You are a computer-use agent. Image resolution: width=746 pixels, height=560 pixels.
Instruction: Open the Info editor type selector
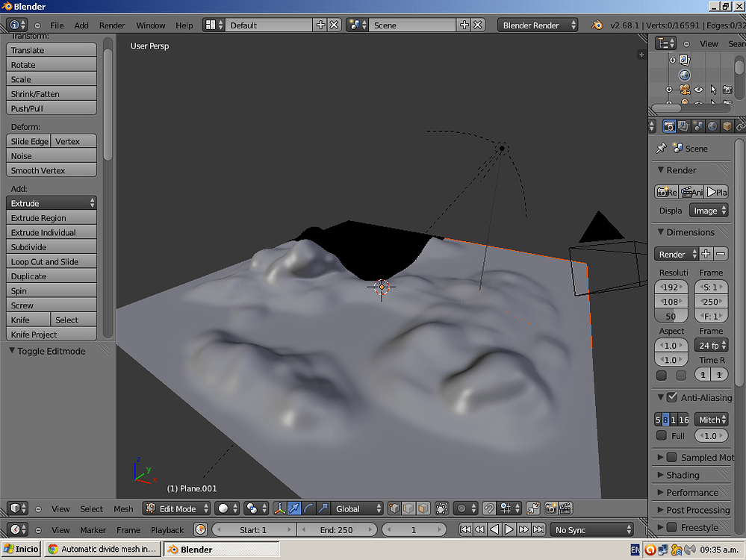(16, 25)
